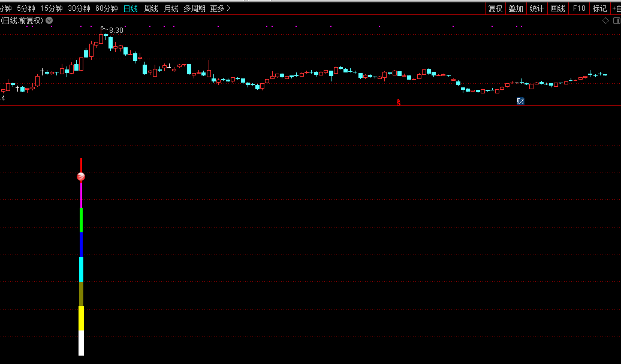Select the 60分钟 period tab
Viewport: 621px width, 364px height.
pos(107,8)
